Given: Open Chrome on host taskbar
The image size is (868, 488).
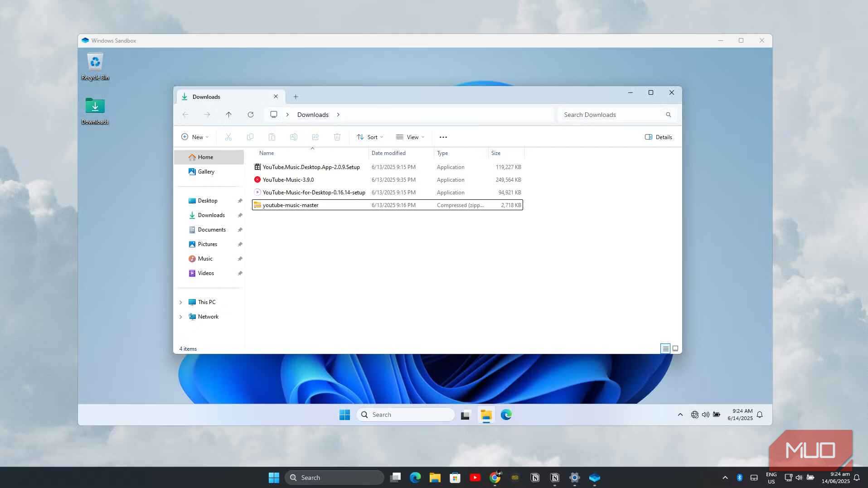Looking at the screenshot, I should pyautogui.click(x=495, y=478).
